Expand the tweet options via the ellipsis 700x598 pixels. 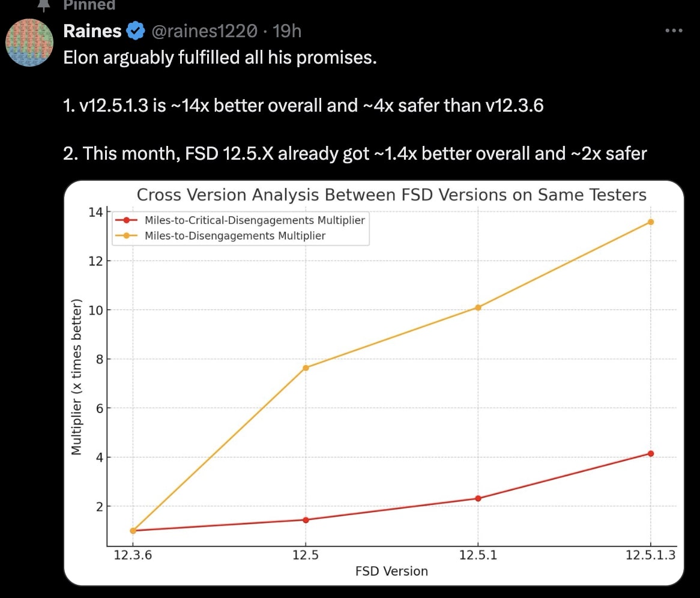tap(674, 30)
